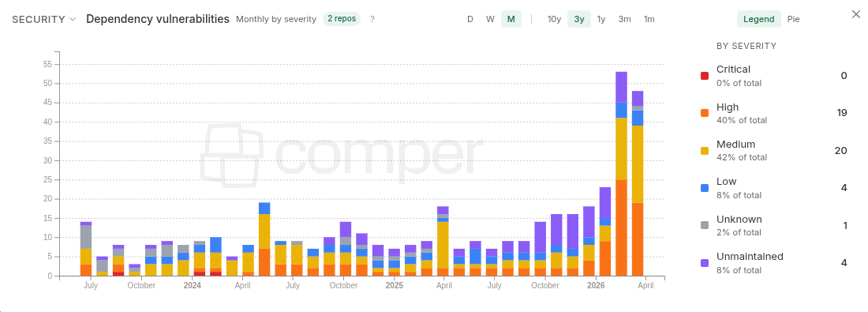
Task: Switch to Weekly granularity W
Action: [491, 19]
